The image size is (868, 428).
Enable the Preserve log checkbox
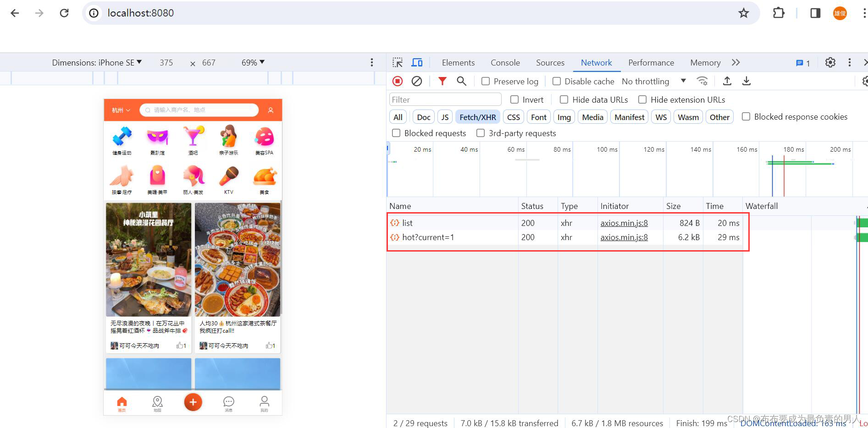click(486, 81)
